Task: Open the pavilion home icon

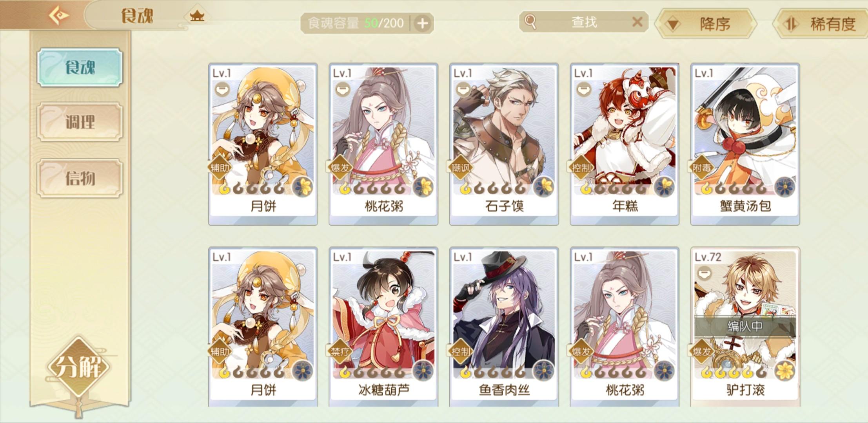Action: point(197,16)
